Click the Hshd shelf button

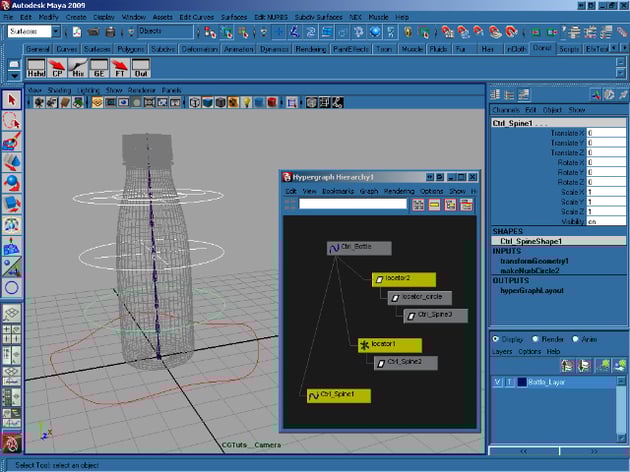point(36,69)
